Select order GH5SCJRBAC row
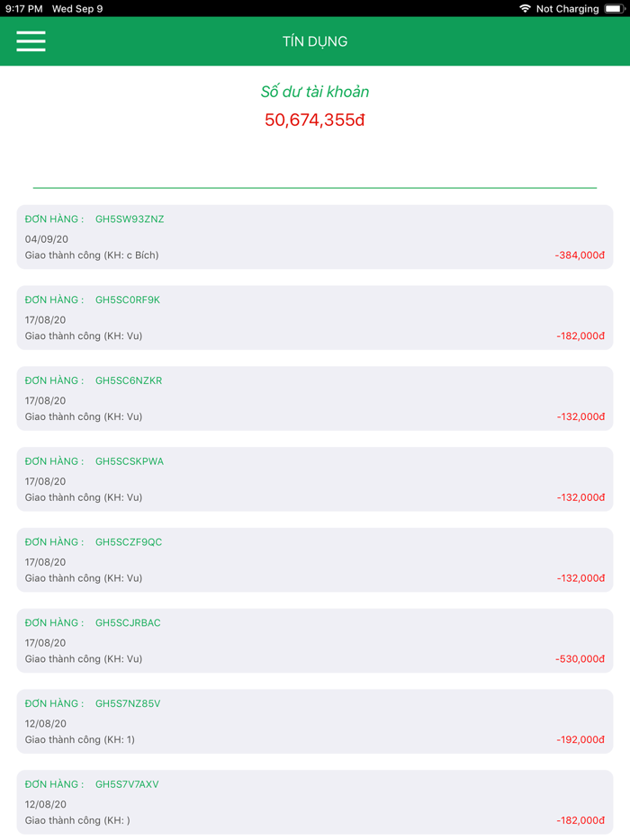Image resolution: width=630 pixels, height=840 pixels. [315, 640]
